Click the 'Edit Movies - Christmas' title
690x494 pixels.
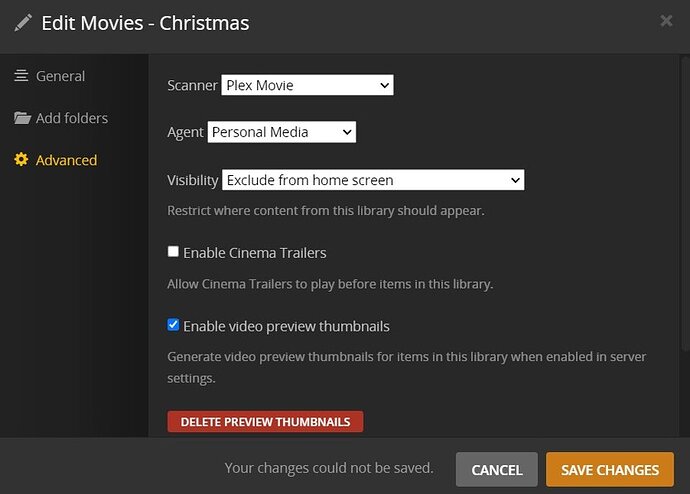point(145,23)
